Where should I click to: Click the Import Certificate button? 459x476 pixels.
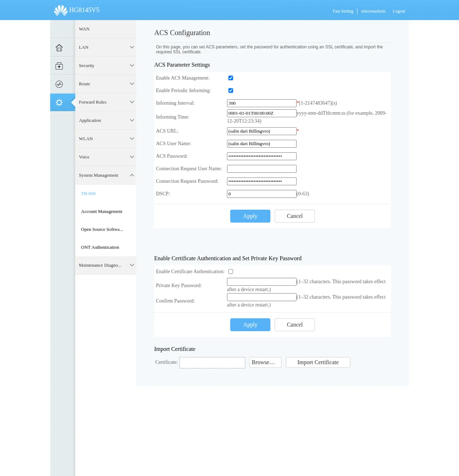318,363
